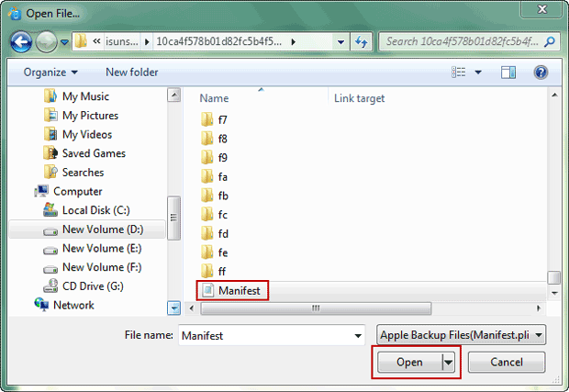Click file list scroll down arrow
569x392 pixels.
pos(554,293)
